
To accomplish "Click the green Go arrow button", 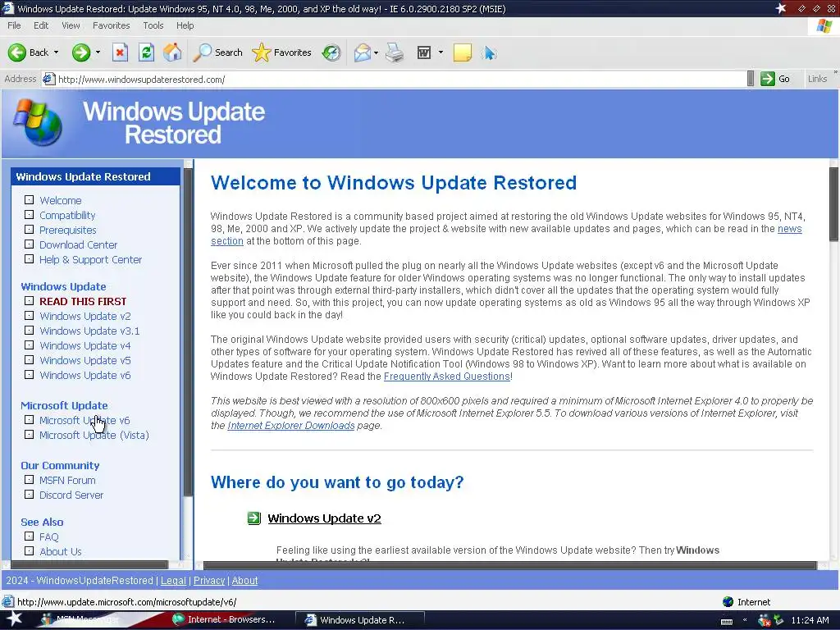I will coord(768,79).
